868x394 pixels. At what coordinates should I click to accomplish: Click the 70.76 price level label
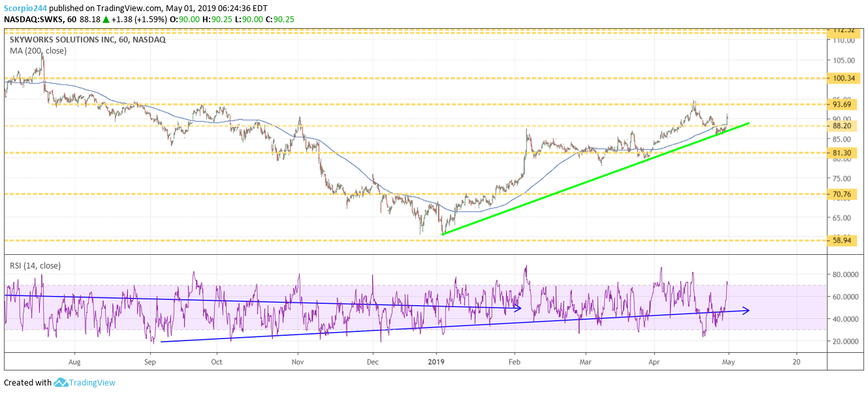842,194
